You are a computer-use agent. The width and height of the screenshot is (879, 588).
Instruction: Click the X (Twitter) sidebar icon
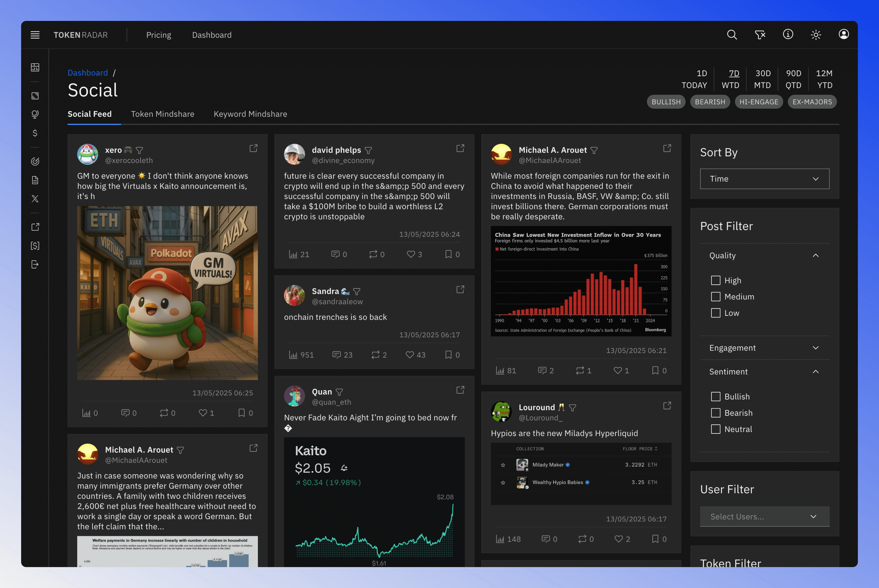(x=35, y=199)
